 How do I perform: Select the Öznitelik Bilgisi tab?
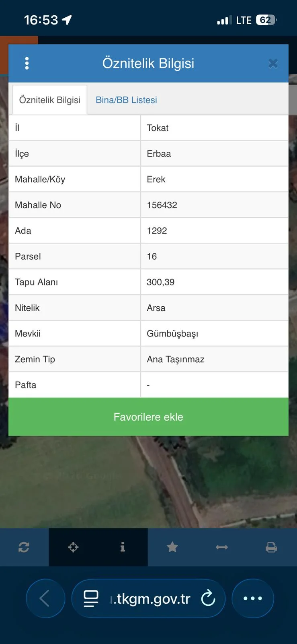coord(50,100)
